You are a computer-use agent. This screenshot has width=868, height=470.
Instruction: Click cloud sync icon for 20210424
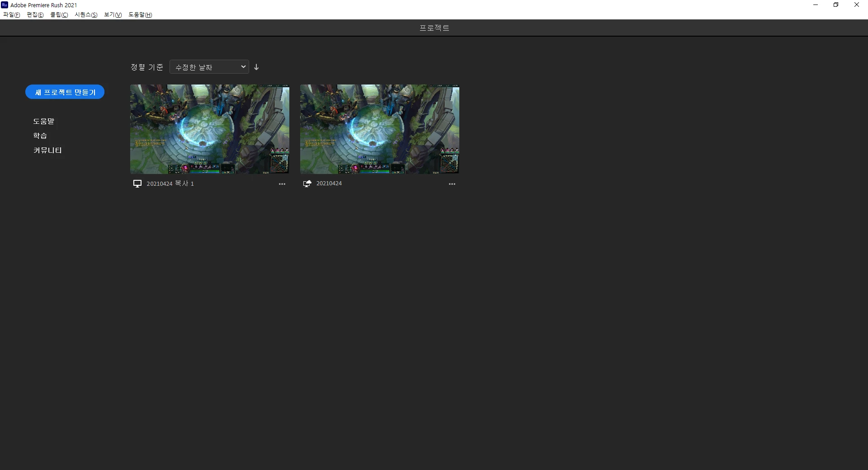click(307, 183)
